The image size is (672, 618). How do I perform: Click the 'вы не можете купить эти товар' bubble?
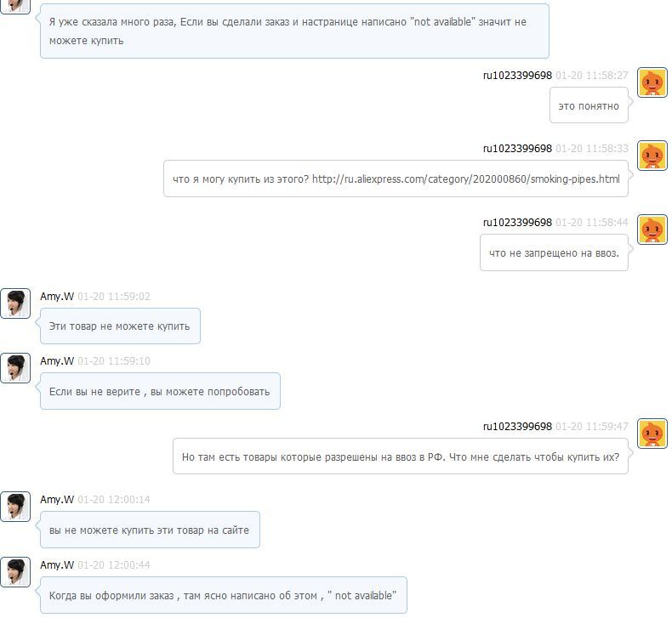[x=150, y=530]
